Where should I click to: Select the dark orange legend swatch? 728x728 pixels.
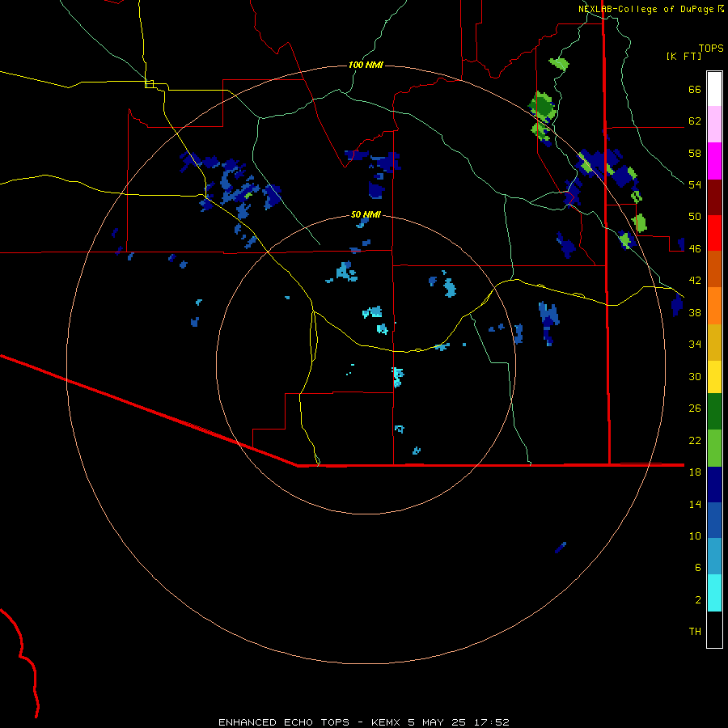click(x=714, y=269)
